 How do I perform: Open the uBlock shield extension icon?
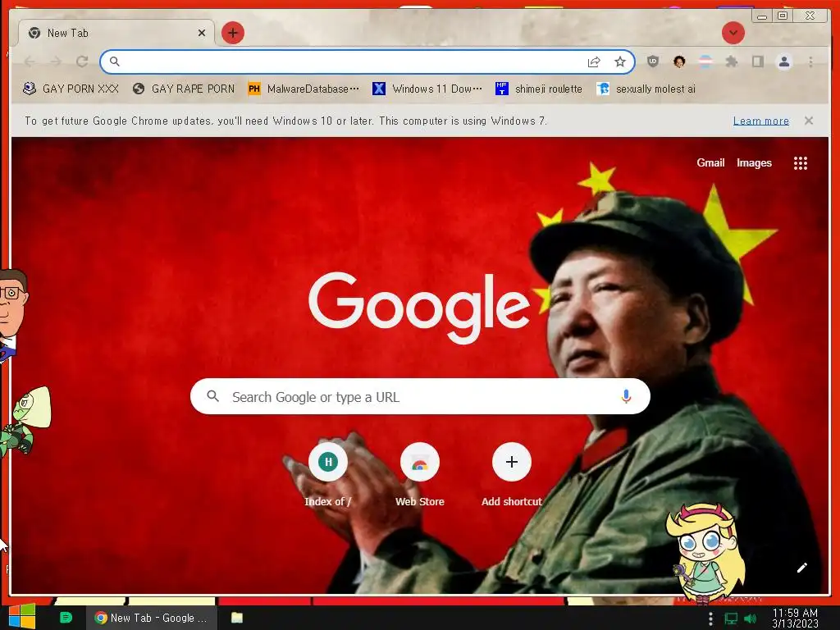(652, 62)
